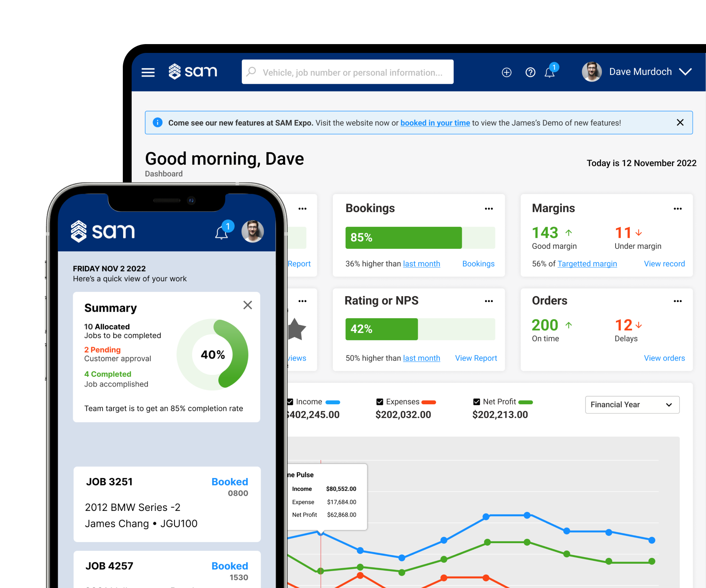Open View Report in Rating card
This screenshot has height=588, width=706.
tap(476, 358)
